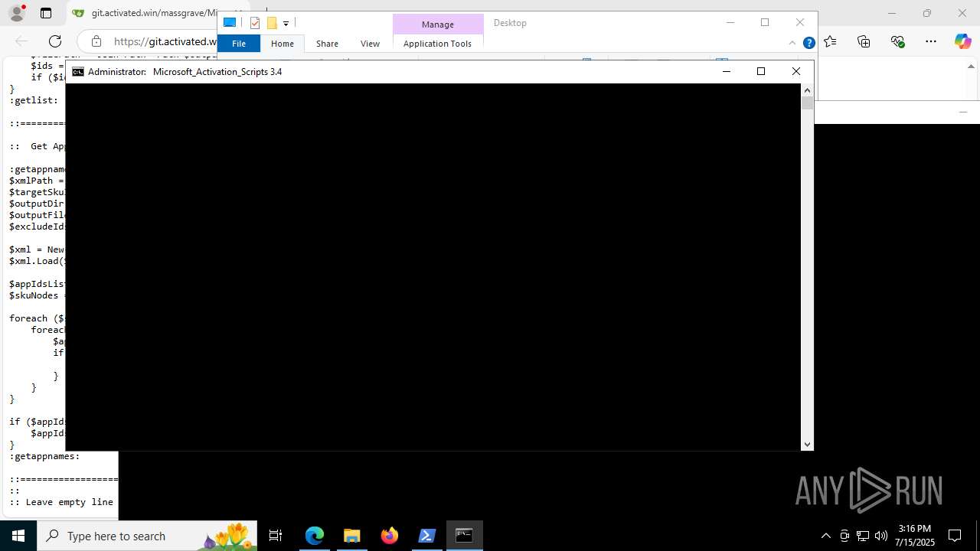Screen dimensions: 980x551
Task: Open Edge Settings and more ellipsis
Action: click(x=931, y=41)
